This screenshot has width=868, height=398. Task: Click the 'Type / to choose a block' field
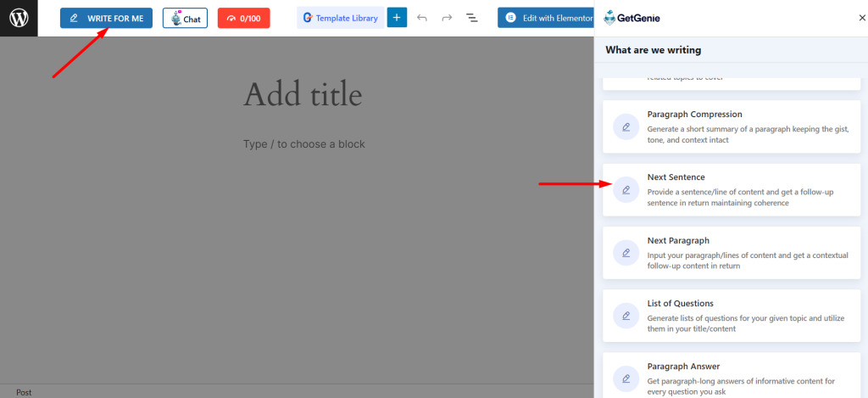tap(304, 144)
